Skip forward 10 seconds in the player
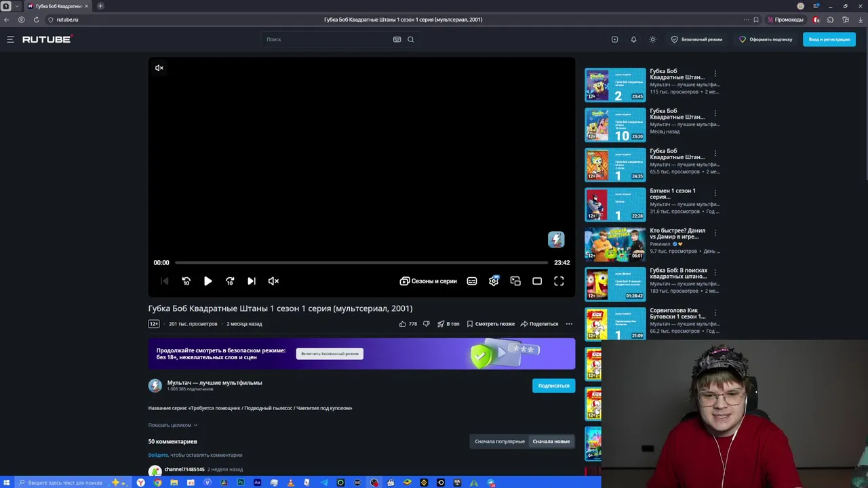This screenshot has width=868, height=488. click(230, 281)
